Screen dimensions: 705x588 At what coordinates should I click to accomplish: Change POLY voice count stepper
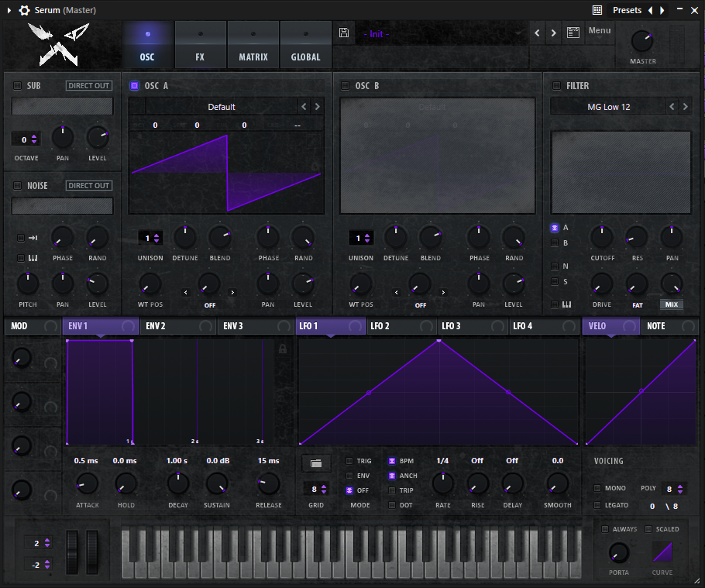(x=680, y=489)
